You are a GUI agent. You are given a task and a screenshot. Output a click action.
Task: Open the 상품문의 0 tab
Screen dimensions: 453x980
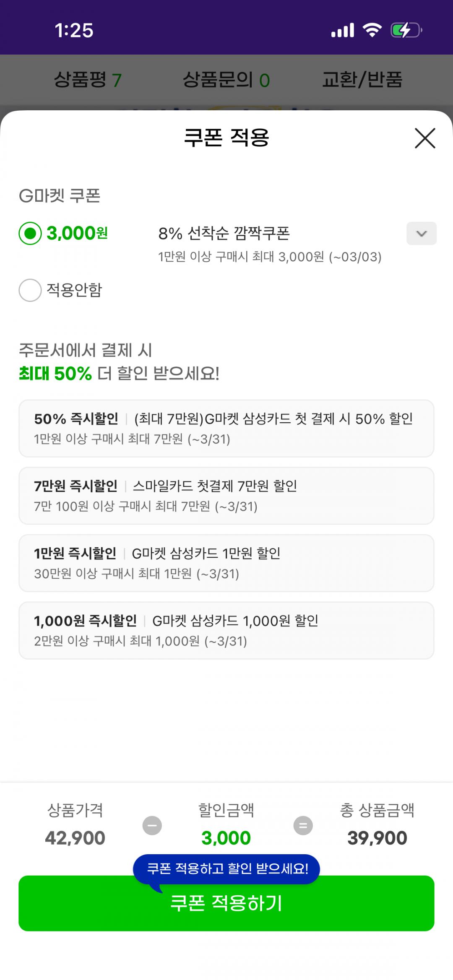(x=226, y=80)
